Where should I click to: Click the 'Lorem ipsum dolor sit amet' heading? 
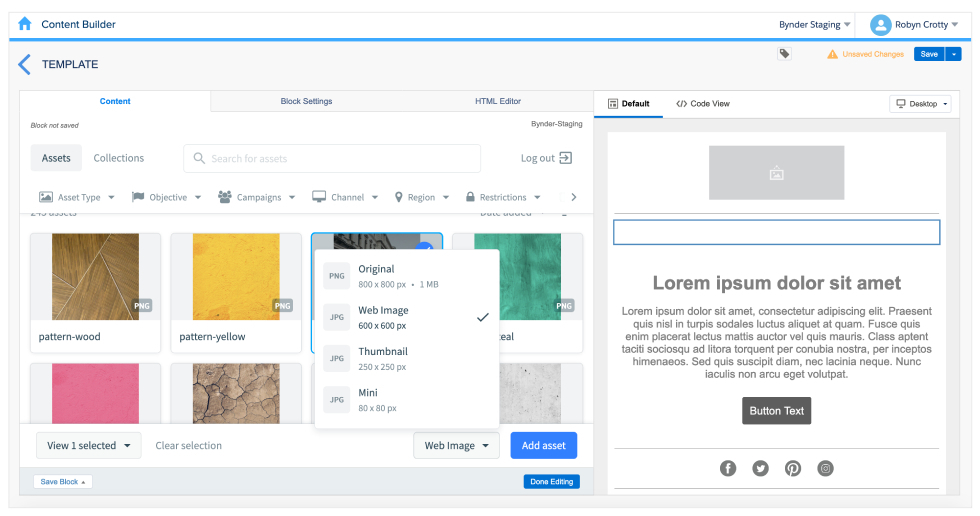[776, 283]
